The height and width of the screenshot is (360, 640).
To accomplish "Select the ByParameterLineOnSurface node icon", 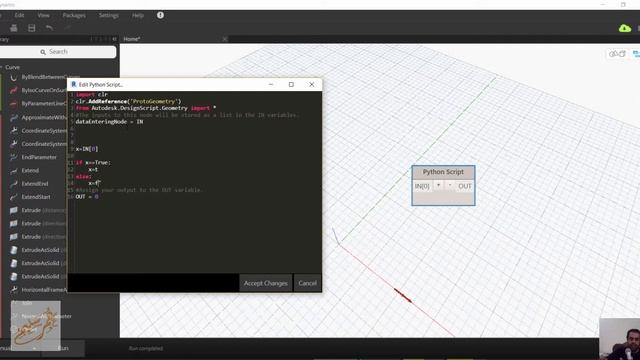I will click(14, 104).
